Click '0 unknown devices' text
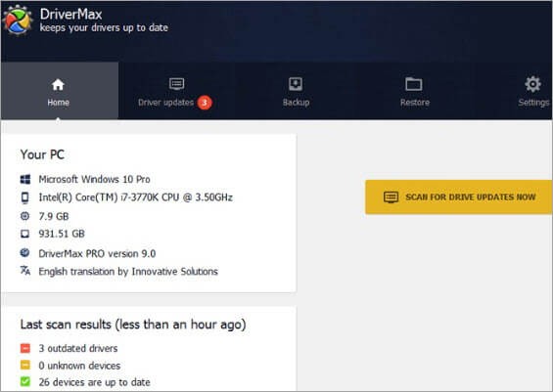This screenshot has height=392, width=553. coord(79,366)
